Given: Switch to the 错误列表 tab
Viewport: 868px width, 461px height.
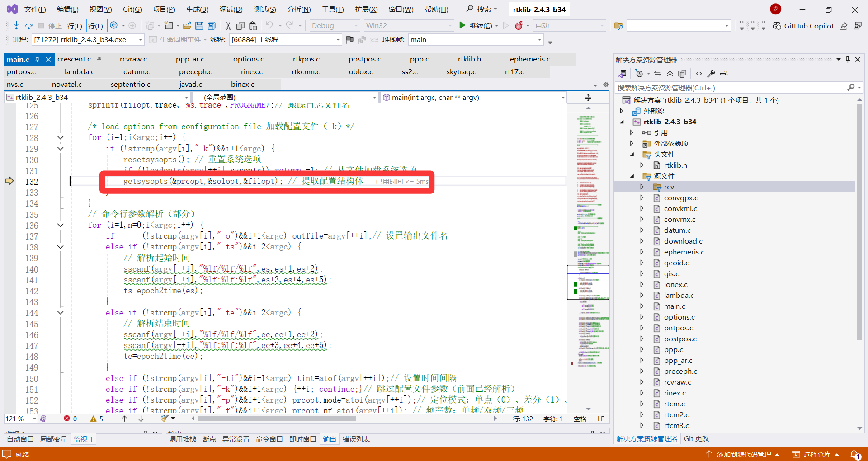Looking at the screenshot, I should click(x=356, y=439).
